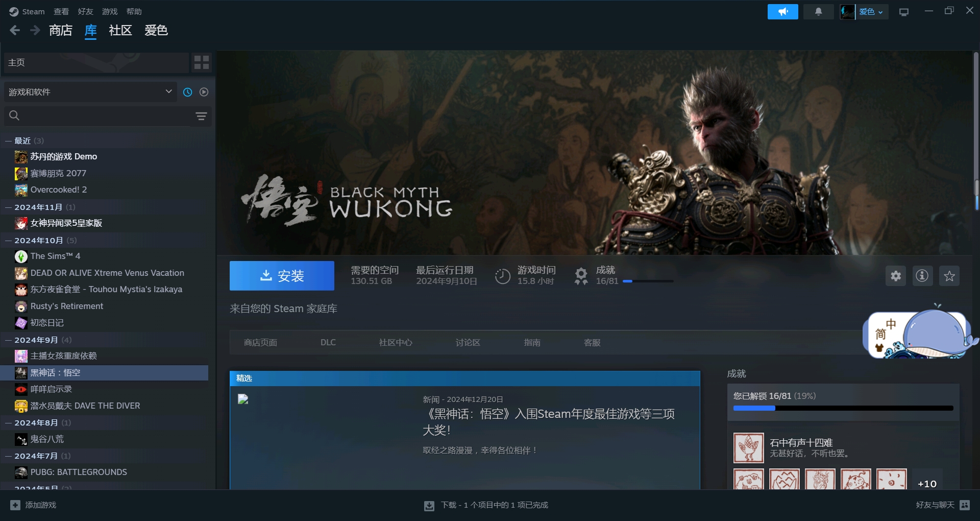This screenshot has height=521, width=980.
Task: Open 下载 downloads status
Action: click(x=486, y=505)
